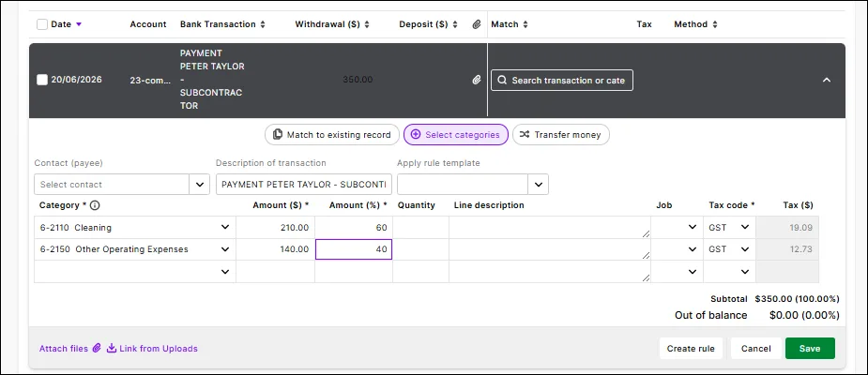
Task: Open the Apply rule template dropdown
Action: (538, 184)
